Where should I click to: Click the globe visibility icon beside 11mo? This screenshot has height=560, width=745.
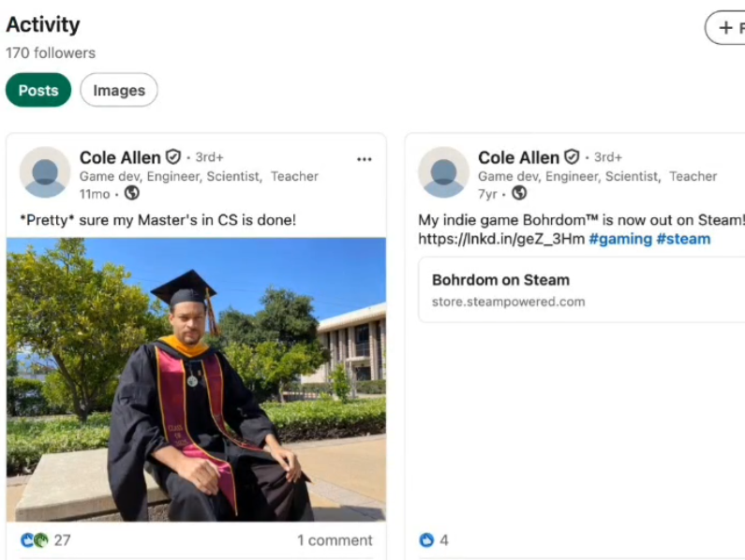pos(131,193)
